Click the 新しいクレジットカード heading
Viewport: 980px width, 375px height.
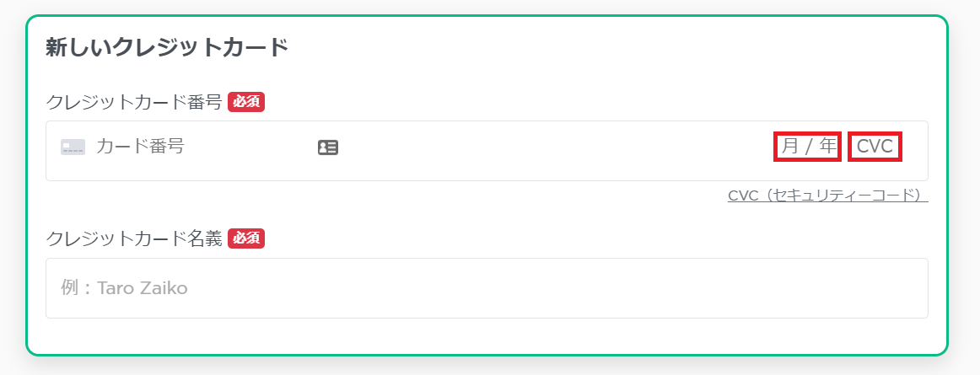(167, 47)
